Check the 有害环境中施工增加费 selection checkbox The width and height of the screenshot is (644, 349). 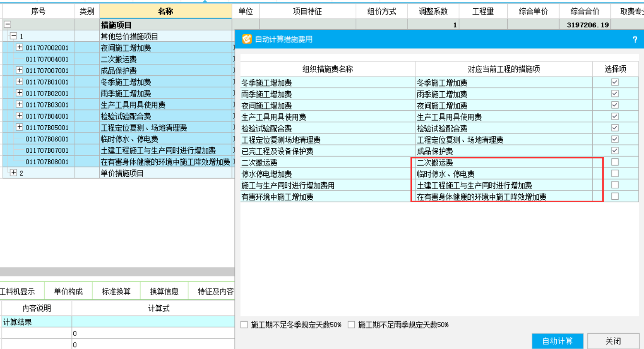(x=615, y=196)
